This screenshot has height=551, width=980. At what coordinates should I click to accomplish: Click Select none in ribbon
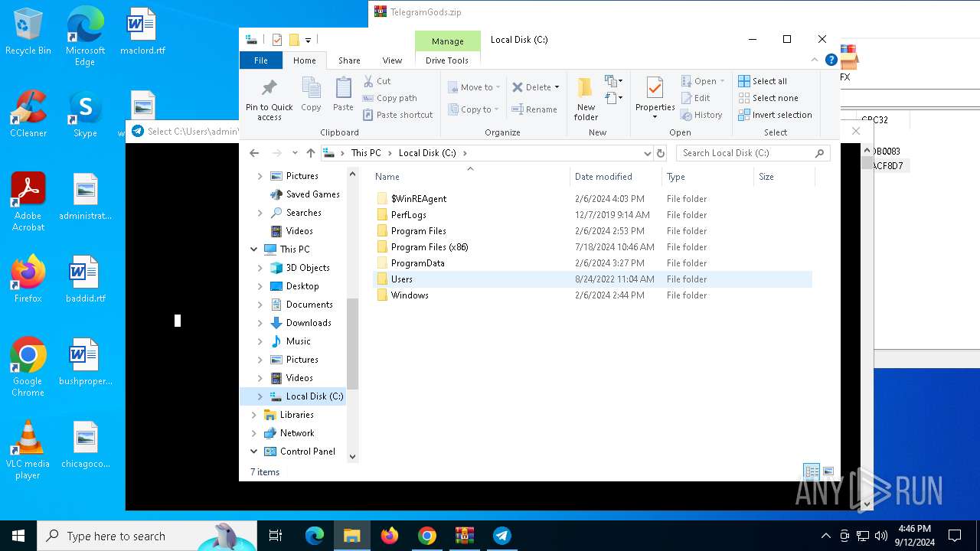pyautogui.click(x=768, y=98)
